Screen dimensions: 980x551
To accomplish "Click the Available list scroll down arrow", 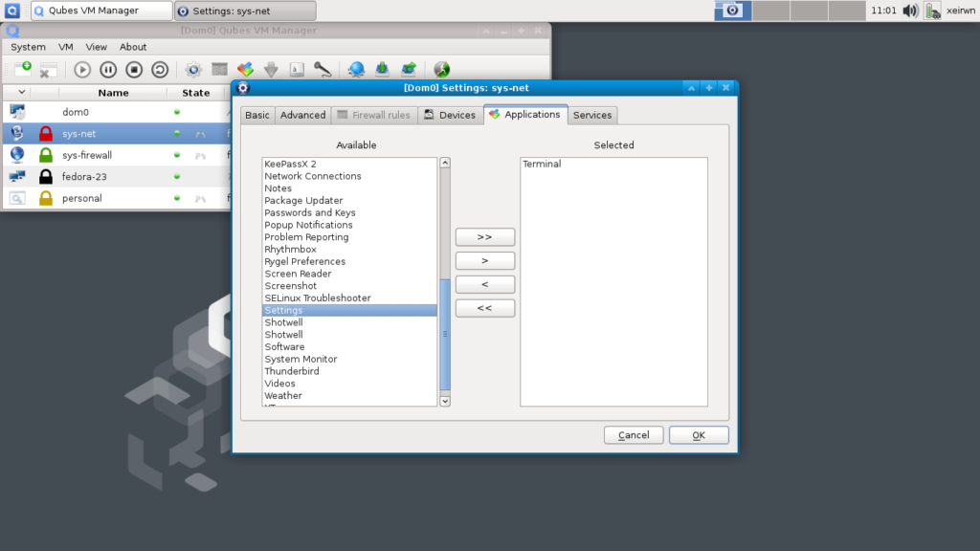I will 445,401.
